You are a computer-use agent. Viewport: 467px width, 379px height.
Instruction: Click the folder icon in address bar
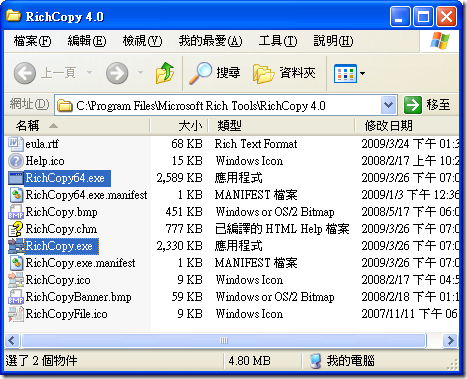click(65, 106)
